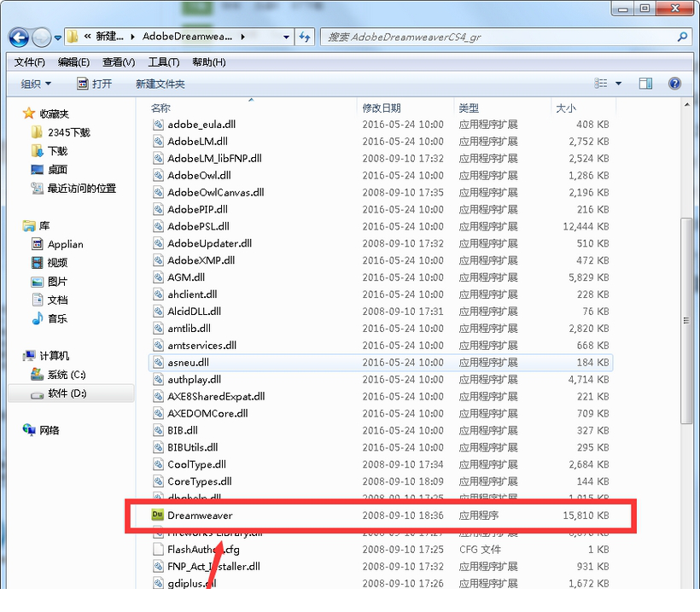Select 网络 in navigation pane

click(x=50, y=430)
